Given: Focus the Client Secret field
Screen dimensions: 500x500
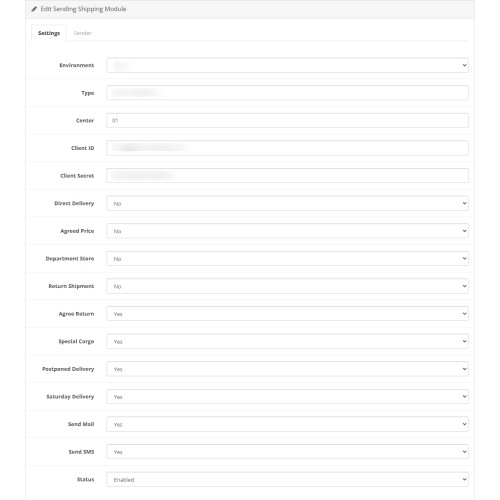Looking at the screenshot, I should pos(287,176).
